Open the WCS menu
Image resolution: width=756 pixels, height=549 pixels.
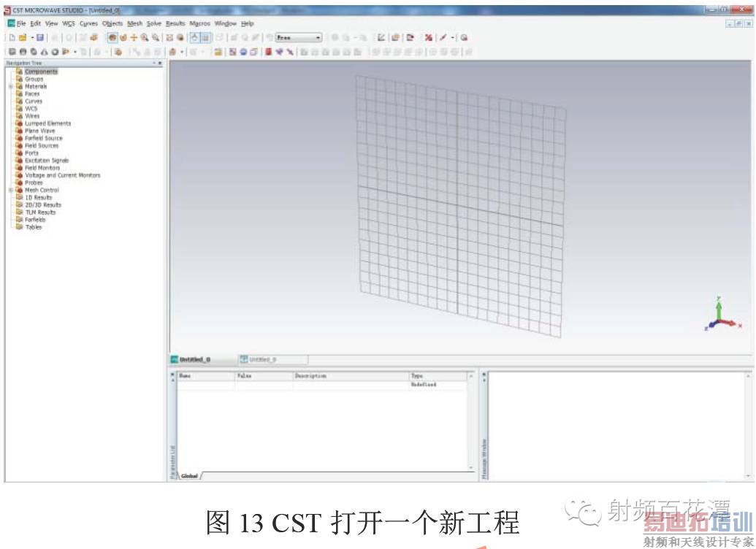point(69,23)
